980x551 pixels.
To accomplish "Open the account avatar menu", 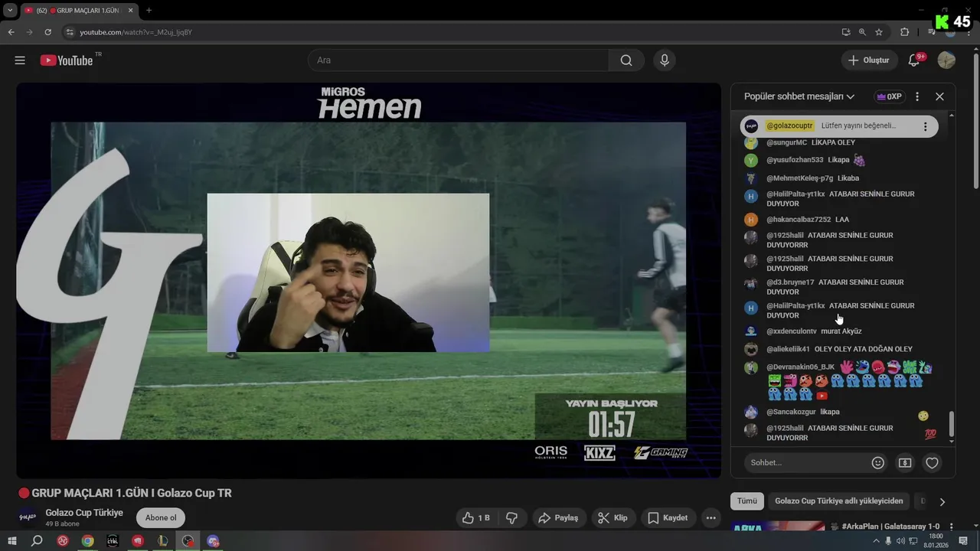I will pos(946,60).
